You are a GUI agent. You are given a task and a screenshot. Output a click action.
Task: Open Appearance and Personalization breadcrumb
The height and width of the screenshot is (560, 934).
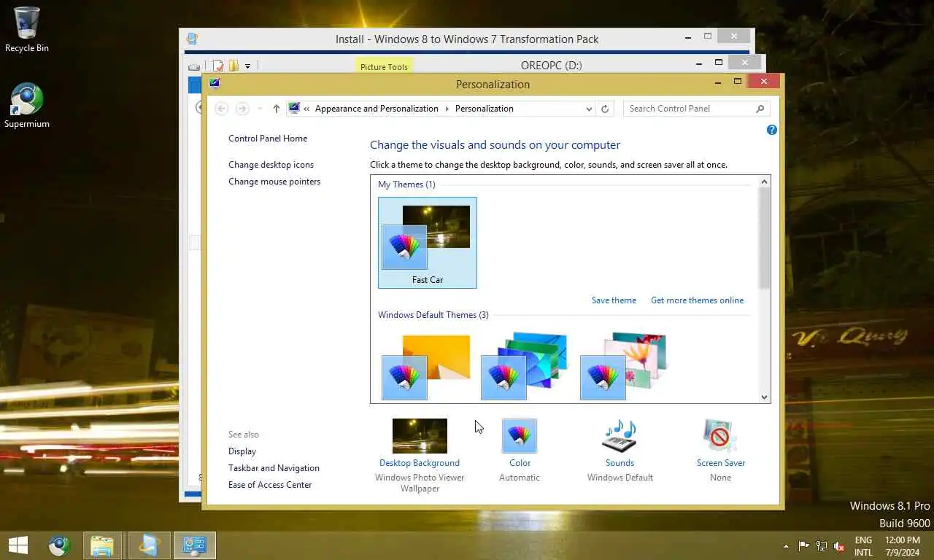(x=377, y=109)
